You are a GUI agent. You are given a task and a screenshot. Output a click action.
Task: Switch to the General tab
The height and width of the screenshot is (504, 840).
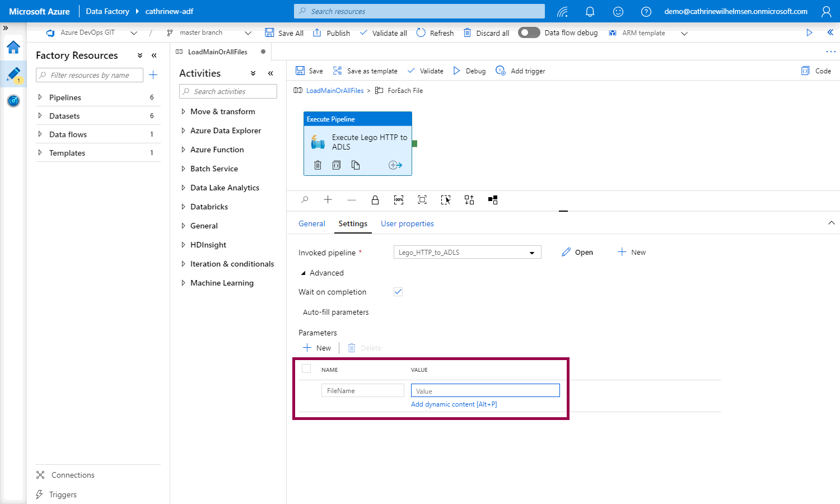pos(311,223)
